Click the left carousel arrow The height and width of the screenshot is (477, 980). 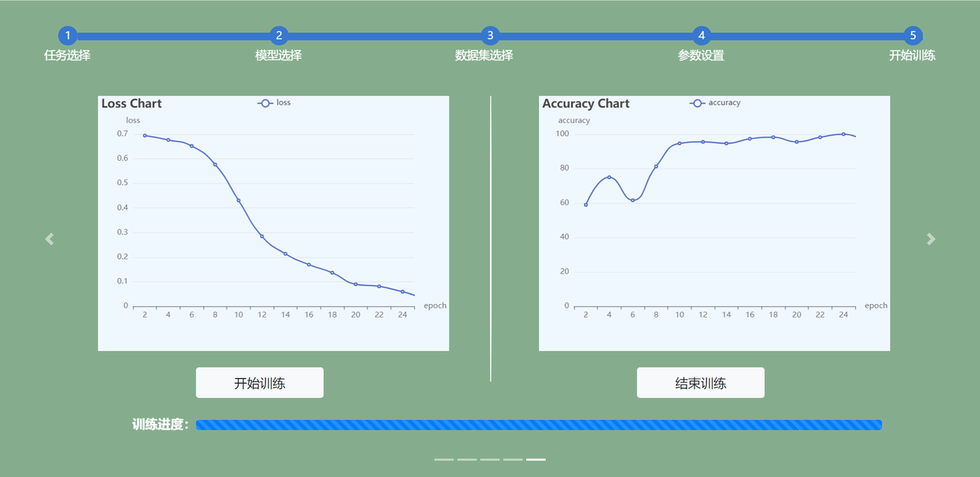50,239
